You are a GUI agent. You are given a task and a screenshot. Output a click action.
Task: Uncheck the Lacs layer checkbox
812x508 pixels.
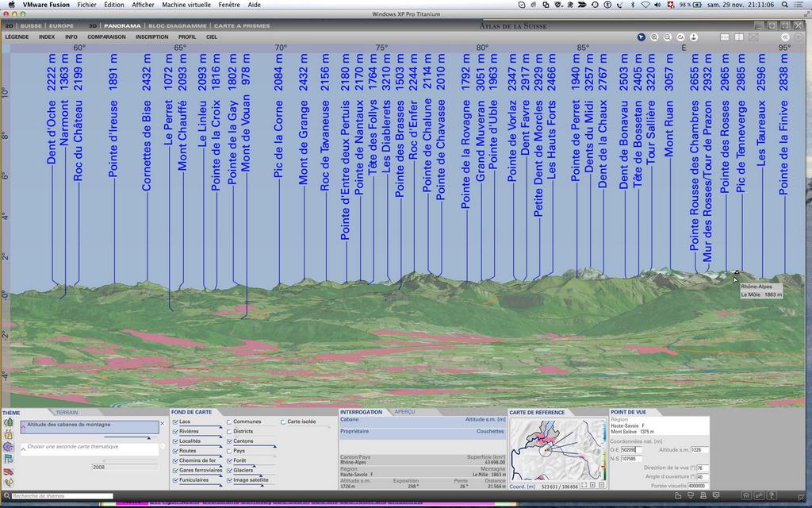tap(175, 421)
